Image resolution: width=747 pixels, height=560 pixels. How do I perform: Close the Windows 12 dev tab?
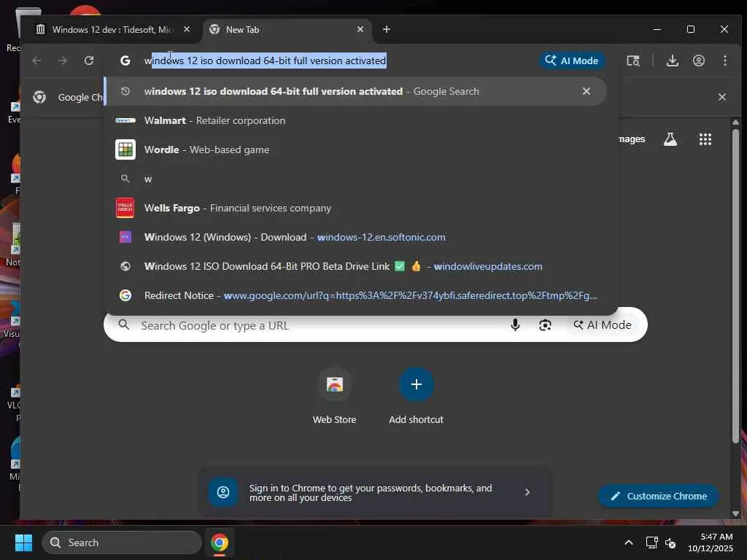click(x=187, y=29)
